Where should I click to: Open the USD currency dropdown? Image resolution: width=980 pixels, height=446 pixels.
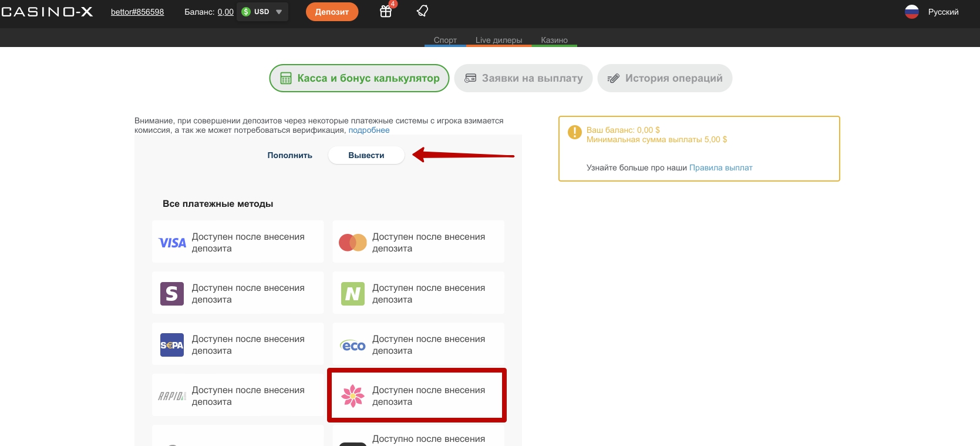click(x=262, y=12)
